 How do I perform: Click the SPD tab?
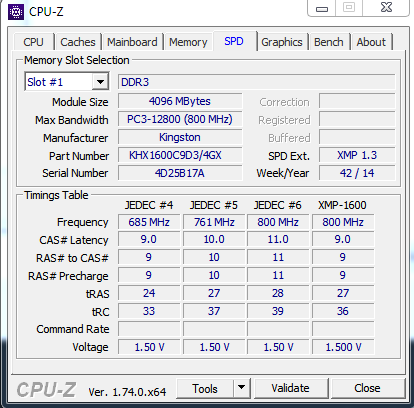pyautogui.click(x=234, y=41)
